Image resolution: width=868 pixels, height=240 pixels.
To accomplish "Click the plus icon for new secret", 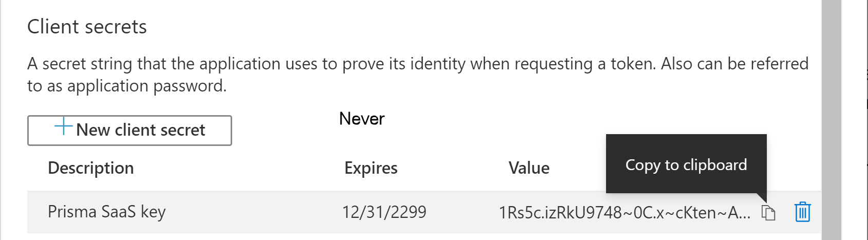I will point(63,126).
